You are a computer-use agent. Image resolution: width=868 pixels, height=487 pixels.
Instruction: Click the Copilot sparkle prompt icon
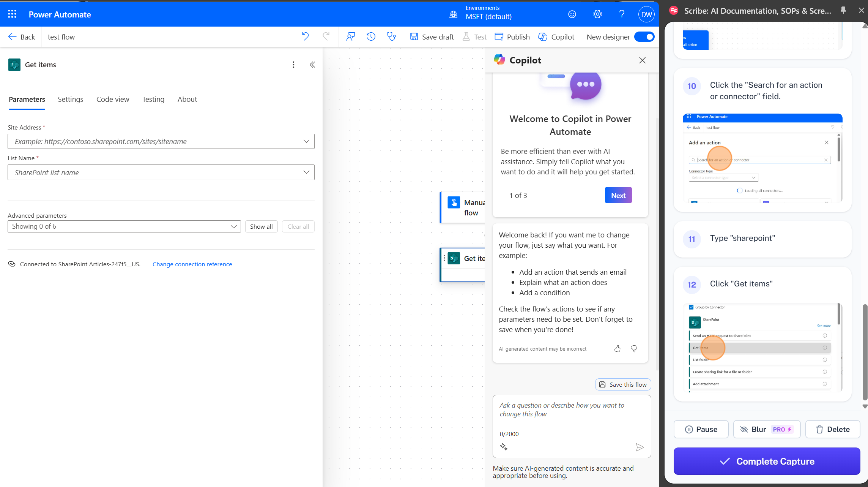tap(504, 447)
